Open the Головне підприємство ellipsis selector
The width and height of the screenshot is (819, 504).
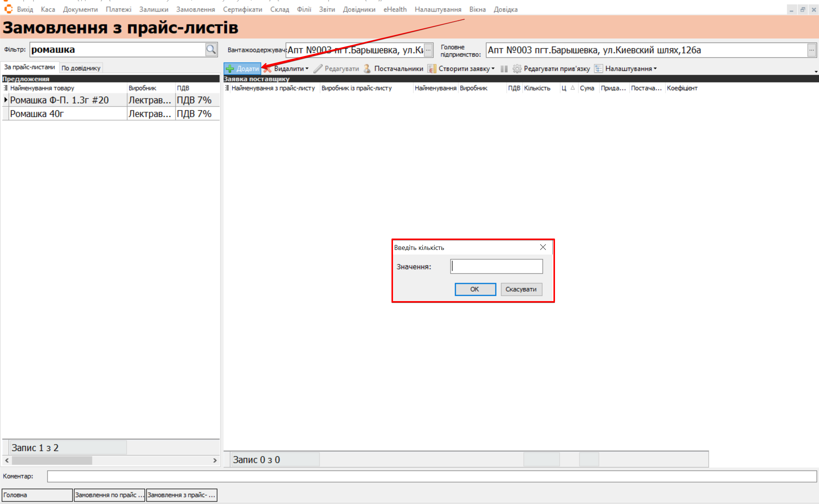[x=811, y=50]
